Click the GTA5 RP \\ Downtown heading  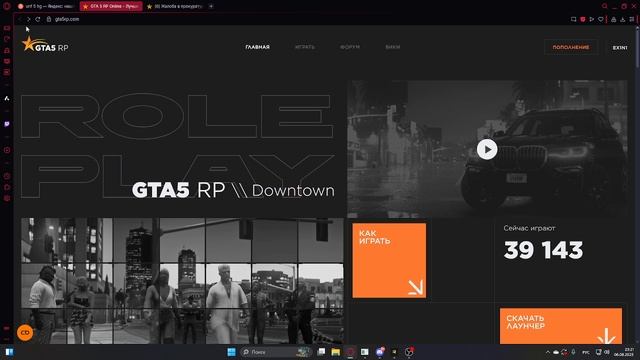(233, 190)
